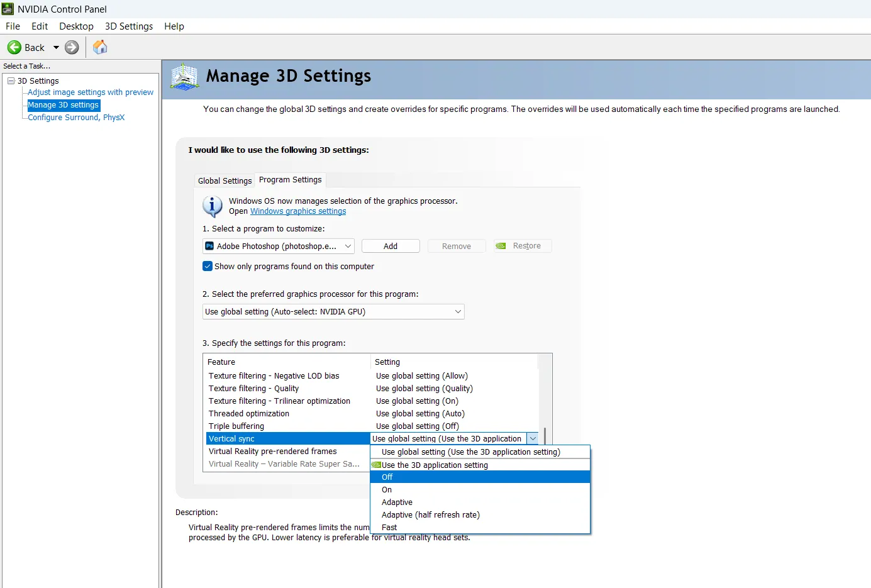Select Adaptive vertical sync option
Screen dimensions: 871x588
click(480, 502)
